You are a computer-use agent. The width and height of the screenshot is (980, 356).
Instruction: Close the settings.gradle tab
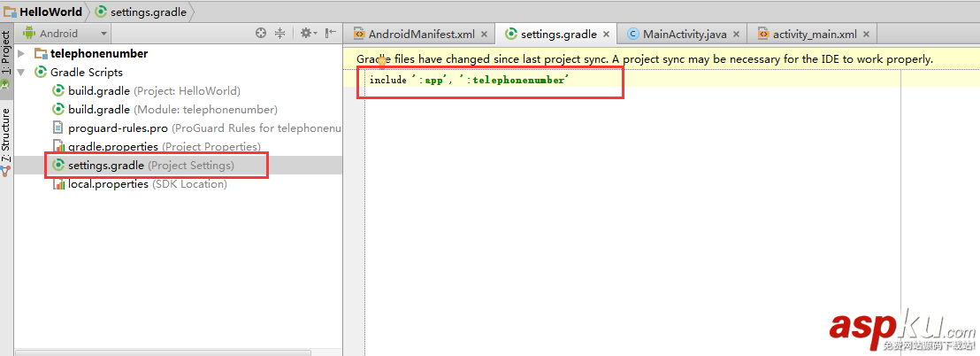(x=608, y=35)
